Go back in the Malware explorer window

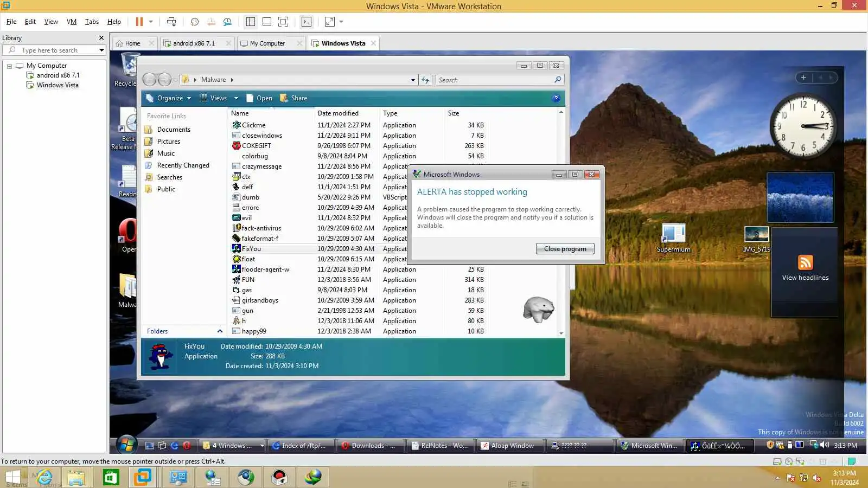tap(150, 80)
